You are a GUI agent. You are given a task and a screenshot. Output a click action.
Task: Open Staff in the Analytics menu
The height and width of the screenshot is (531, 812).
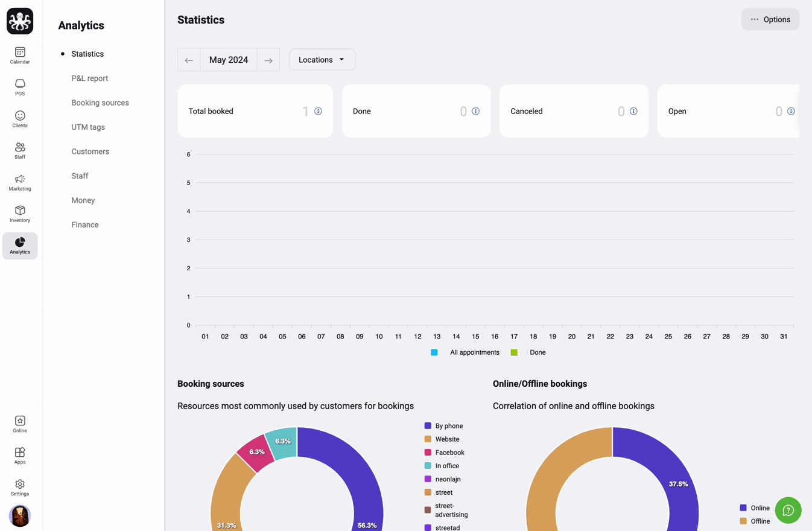pyautogui.click(x=80, y=176)
